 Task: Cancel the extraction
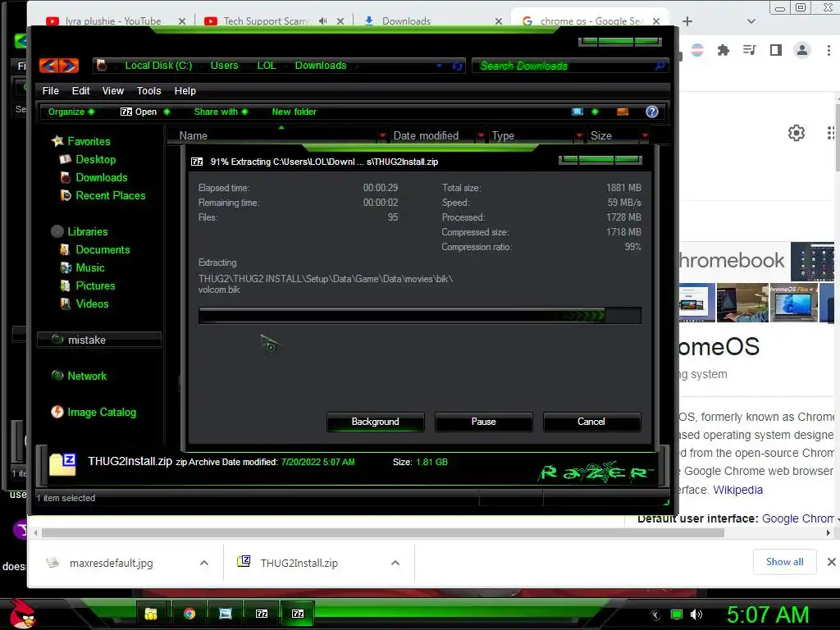(591, 422)
